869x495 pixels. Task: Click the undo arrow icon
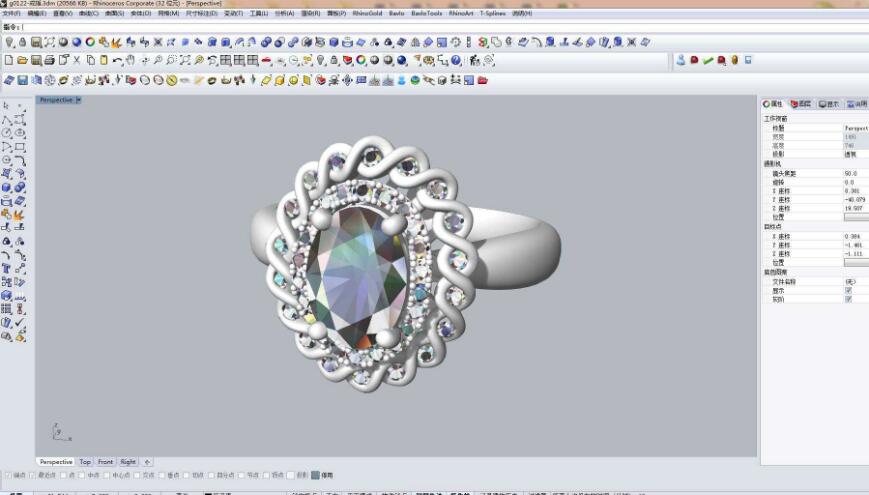[x=117, y=60]
